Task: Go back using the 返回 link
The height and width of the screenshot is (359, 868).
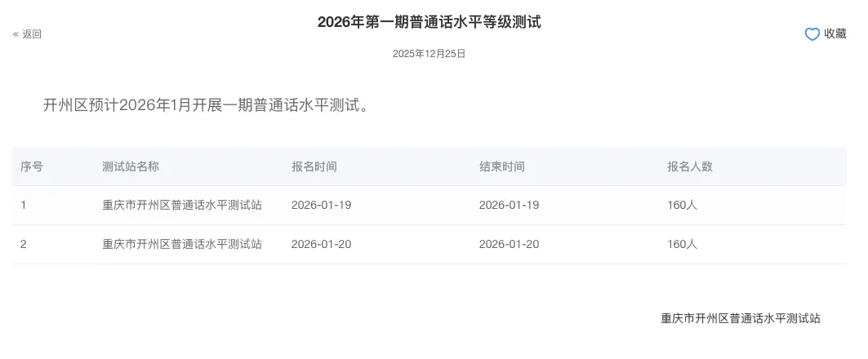Action: (32, 34)
